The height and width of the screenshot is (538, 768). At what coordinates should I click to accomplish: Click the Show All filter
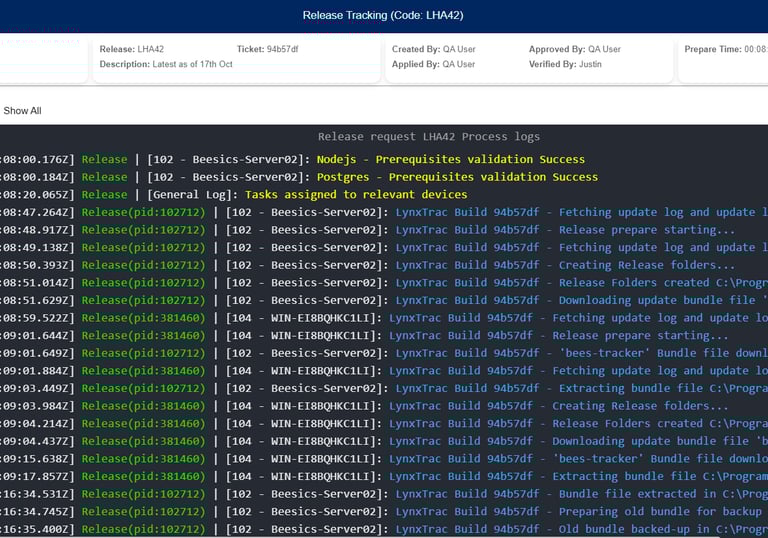click(23, 111)
